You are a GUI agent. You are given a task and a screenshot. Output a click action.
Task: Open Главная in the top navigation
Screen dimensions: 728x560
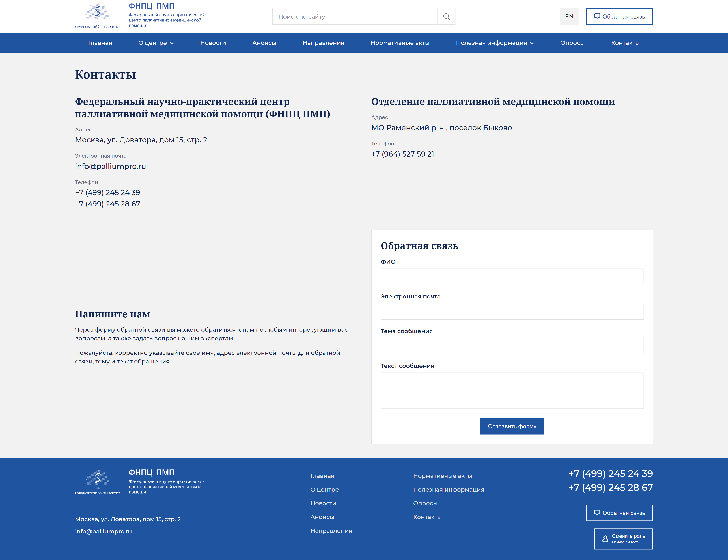[x=100, y=43]
